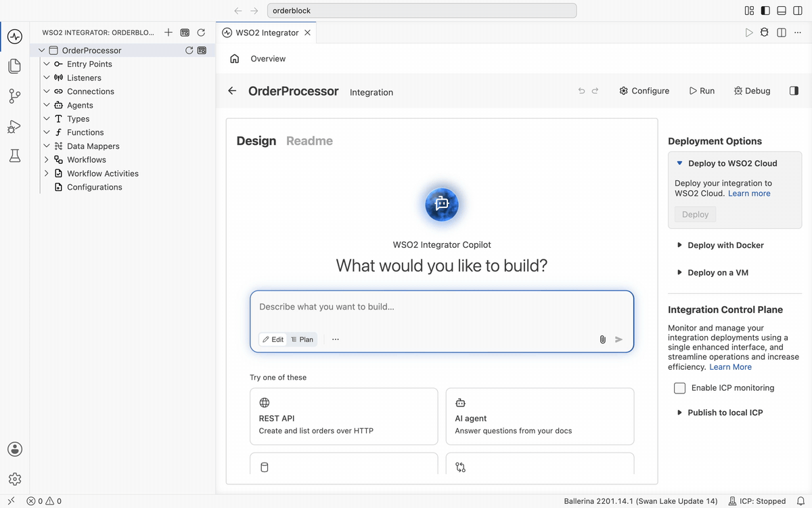Click the editor title debug bug icon
The image size is (812, 508).
pyautogui.click(x=765, y=33)
